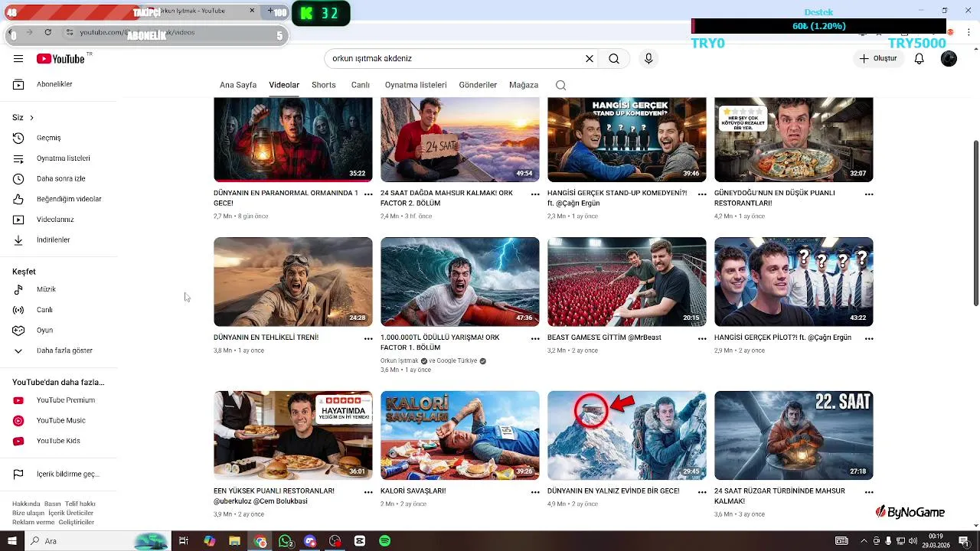
Task: Expand the Siz section chevron
Action: tap(31, 118)
